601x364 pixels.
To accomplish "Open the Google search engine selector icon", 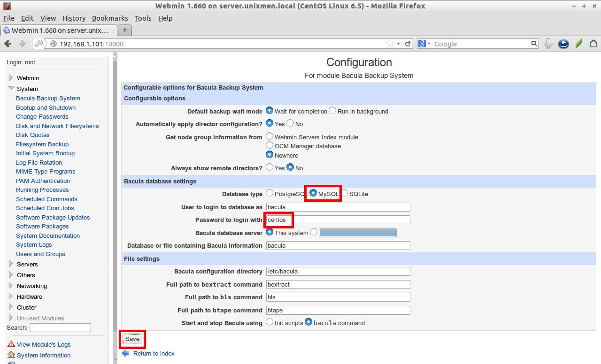I will point(424,44).
